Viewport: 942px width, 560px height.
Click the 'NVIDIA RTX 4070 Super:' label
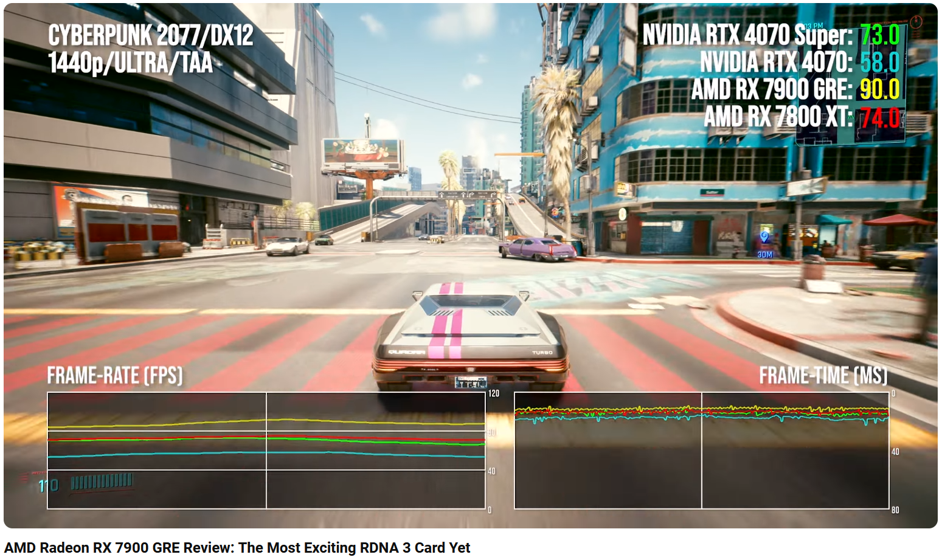tap(747, 35)
